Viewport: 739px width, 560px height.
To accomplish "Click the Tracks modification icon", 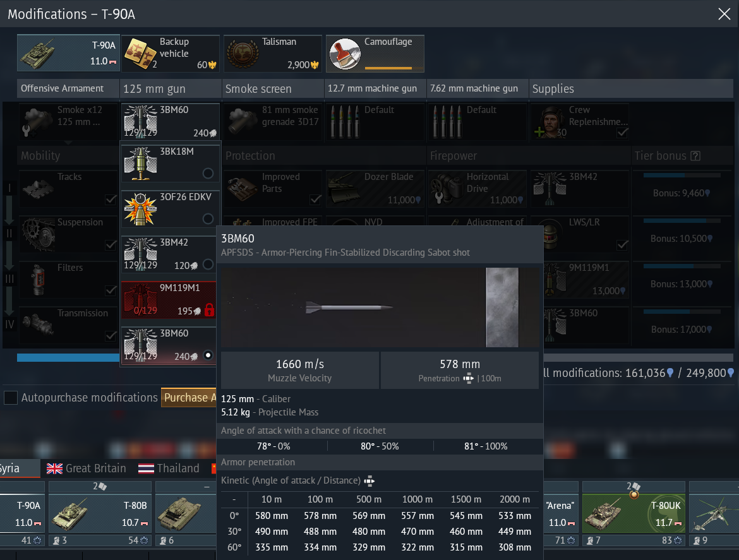I will 38,188.
